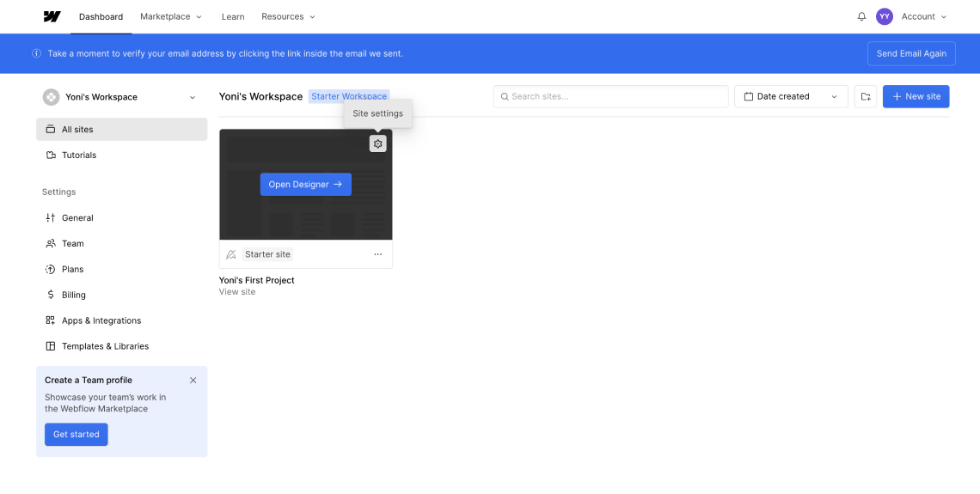Screen dimensions: 980x494
Task: Open the three-dot menu on site card
Action: [x=377, y=254]
